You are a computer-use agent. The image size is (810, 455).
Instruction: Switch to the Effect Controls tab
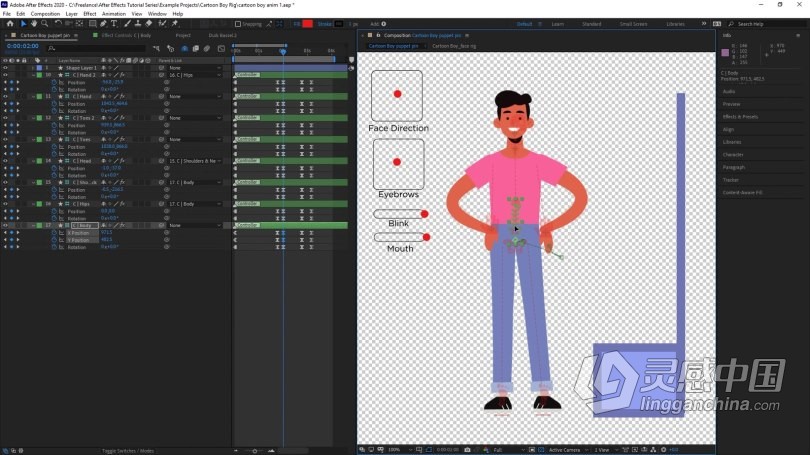tap(127, 35)
